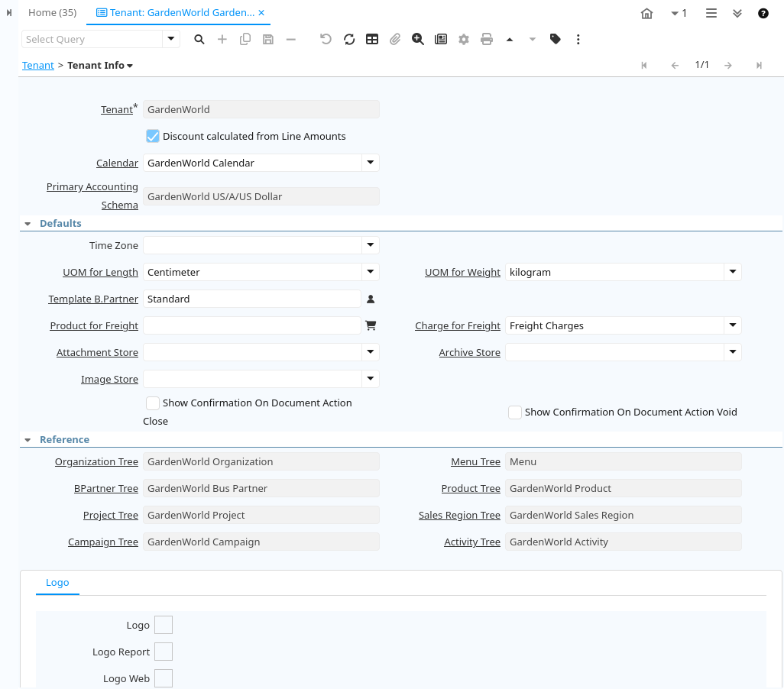Click the Calendar field label link
The width and height of the screenshot is (784, 689).
[117, 163]
